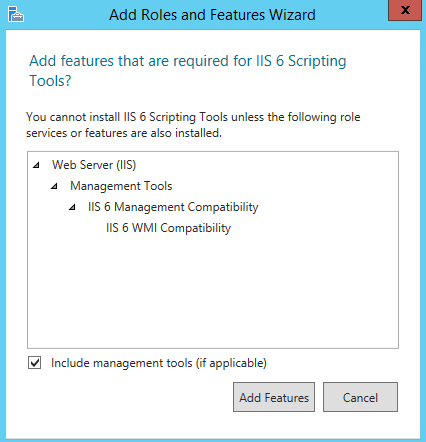Collapse the Management Tools node arrow
This screenshot has width=426, height=442.
54,186
